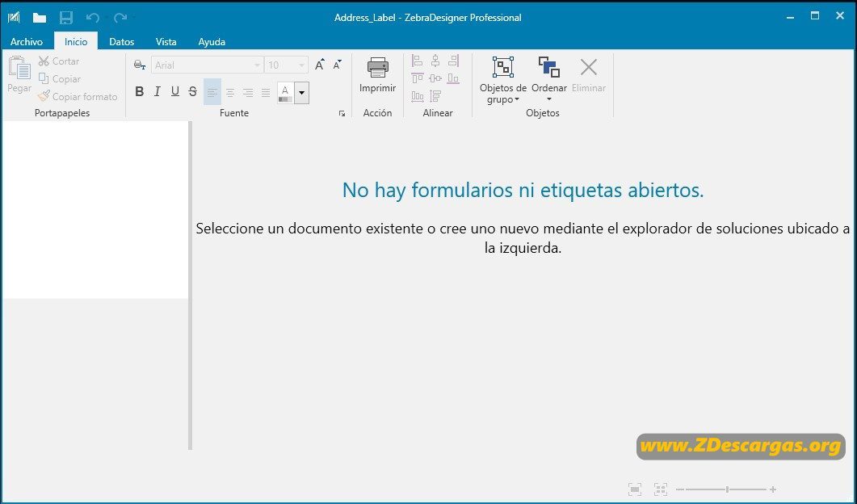This screenshot has height=504, width=857.
Task: Click Copiar formato painter
Action: pos(78,96)
